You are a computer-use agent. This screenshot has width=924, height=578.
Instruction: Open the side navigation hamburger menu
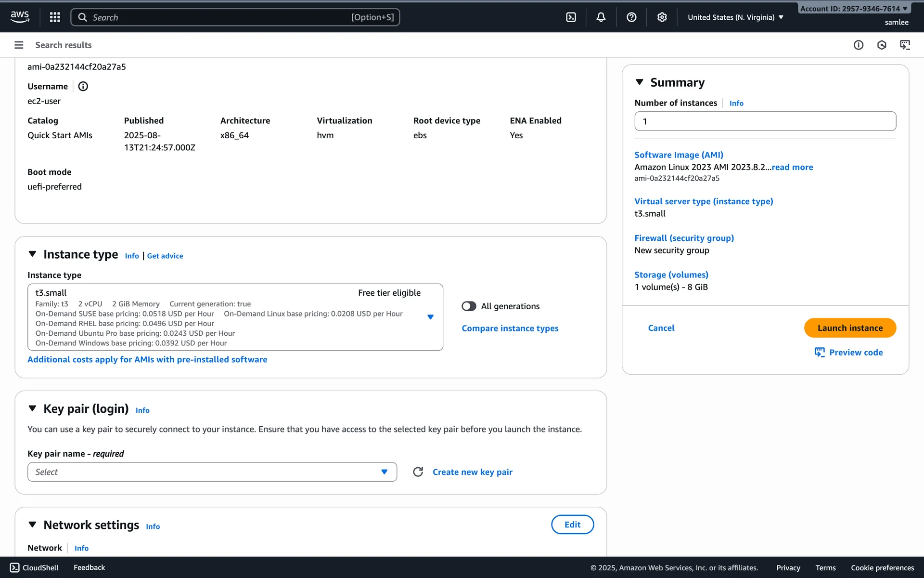pyautogui.click(x=19, y=45)
